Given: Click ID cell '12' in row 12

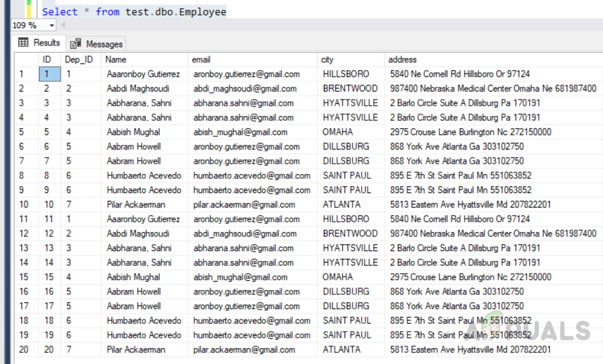Looking at the screenshot, I should [x=49, y=233].
